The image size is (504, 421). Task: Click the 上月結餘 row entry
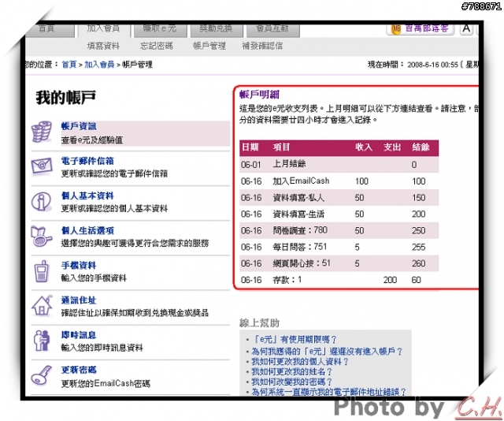point(289,164)
